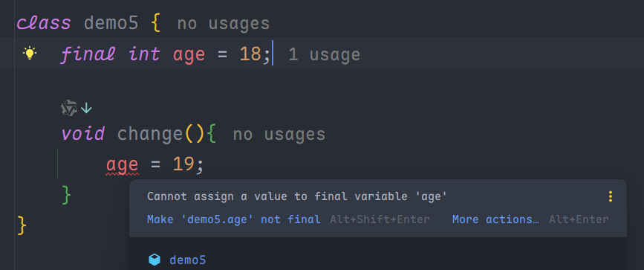Open the demo5 link in popup footer

pos(188,260)
